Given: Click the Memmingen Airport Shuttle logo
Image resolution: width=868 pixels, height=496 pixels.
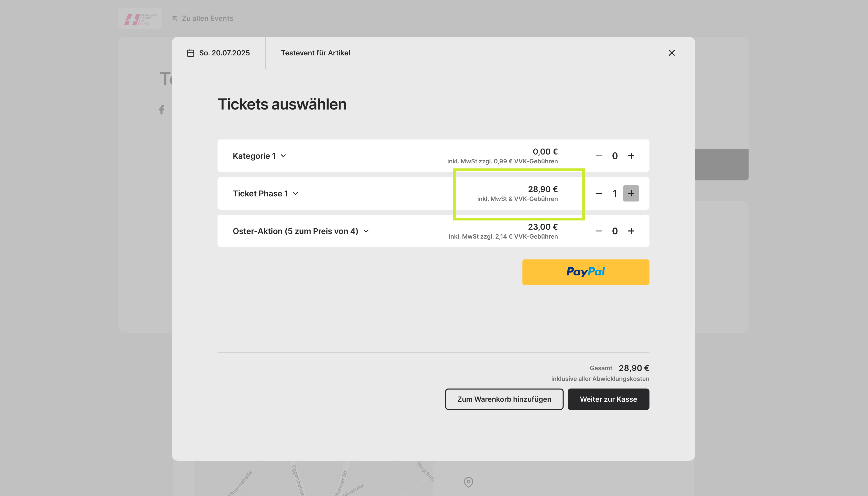Looking at the screenshot, I should (140, 18).
